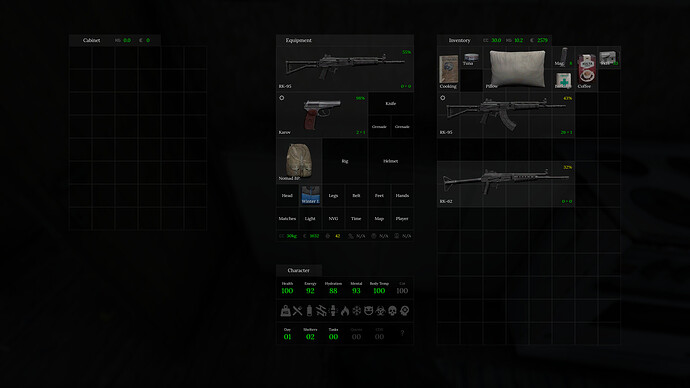Click the empty Knife slot
Viewport: 690px width, 388px height.
click(390, 103)
